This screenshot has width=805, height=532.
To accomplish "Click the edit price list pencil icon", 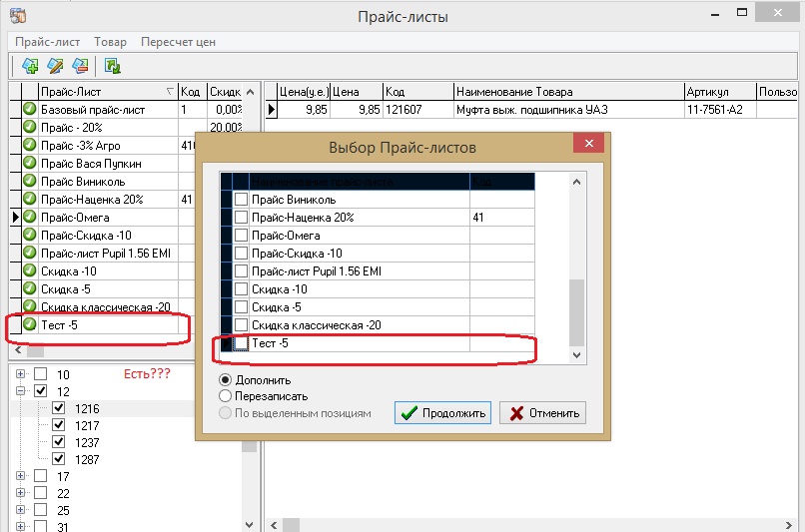I will click(x=56, y=66).
